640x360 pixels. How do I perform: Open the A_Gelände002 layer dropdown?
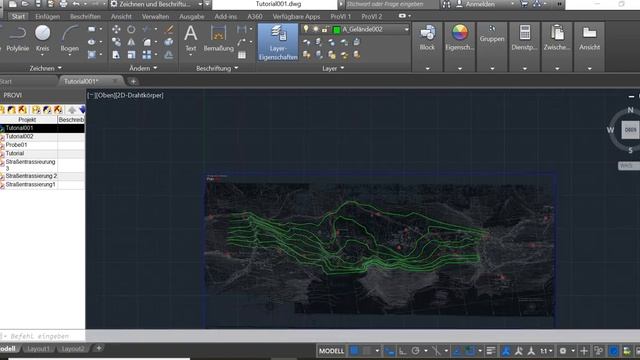[407, 29]
